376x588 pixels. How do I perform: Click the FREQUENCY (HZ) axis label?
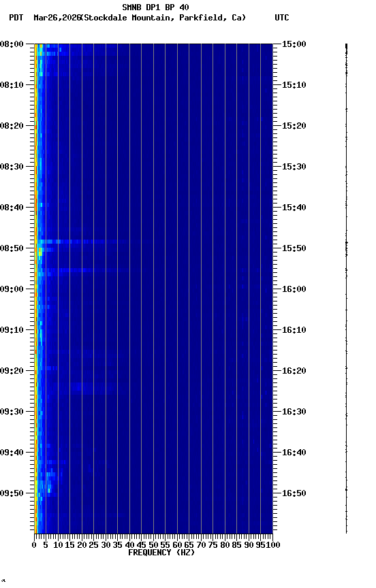[161, 553]
